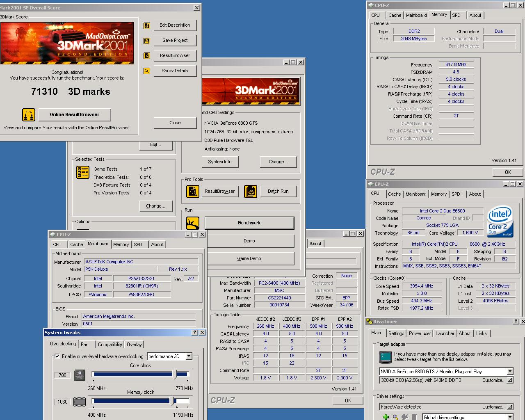
Task: Click the Online ResultBrowser button
Action: 75,114
